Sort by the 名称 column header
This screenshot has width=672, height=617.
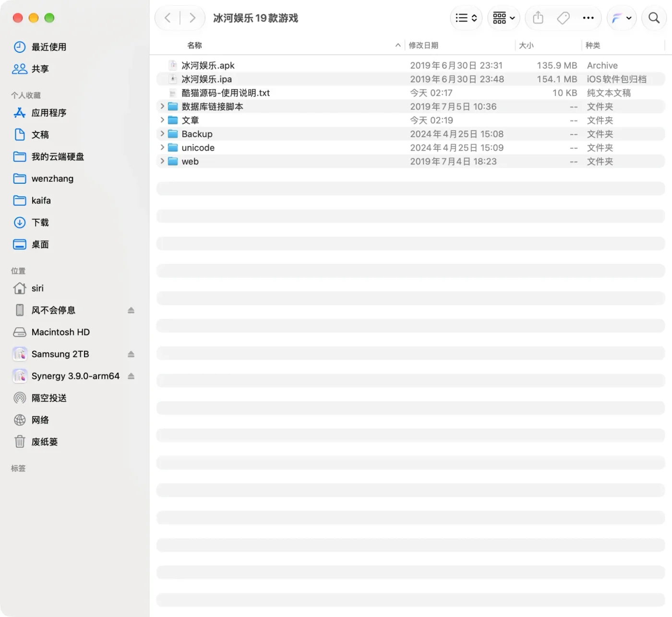point(194,45)
